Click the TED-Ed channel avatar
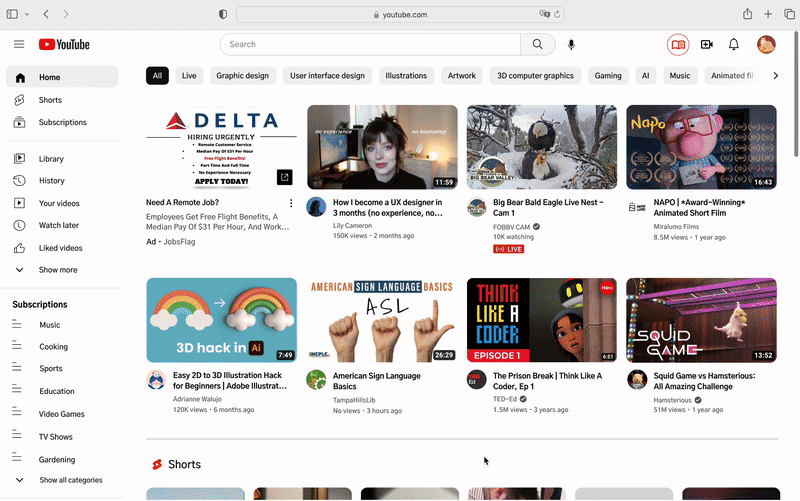Viewport: 800px width, 501px height. point(477,380)
